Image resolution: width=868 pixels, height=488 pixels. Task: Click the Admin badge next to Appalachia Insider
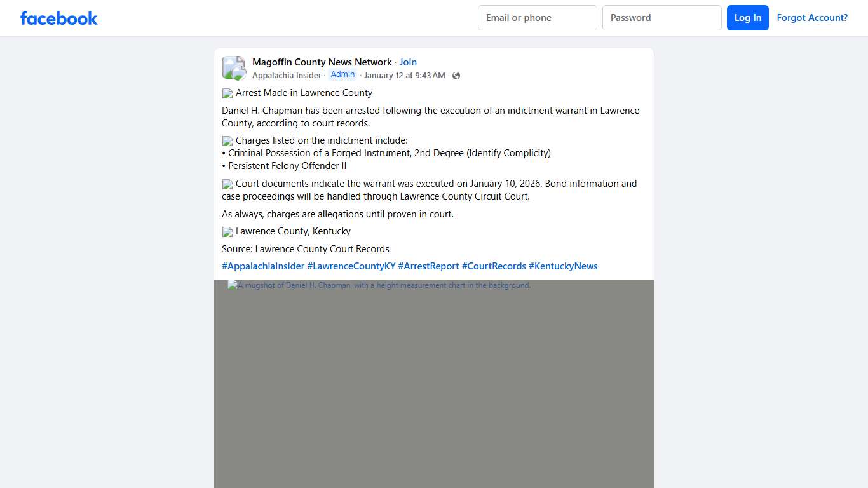coord(342,74)
